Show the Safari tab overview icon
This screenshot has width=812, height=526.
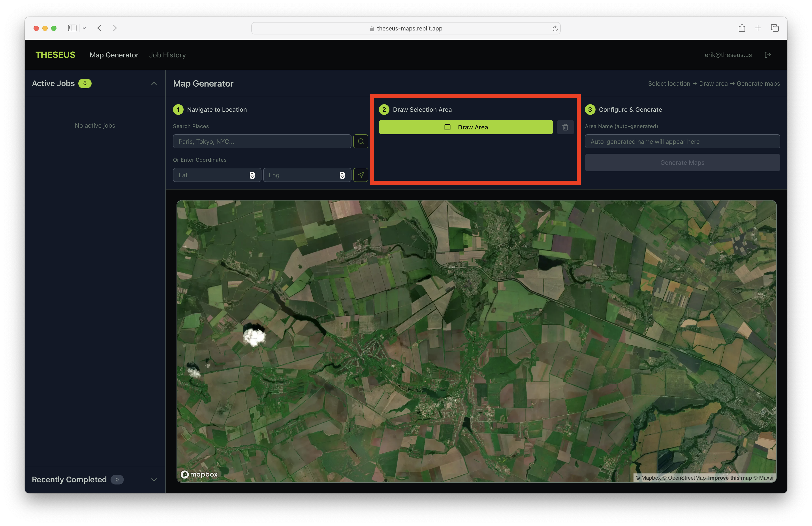pos(774,28)
